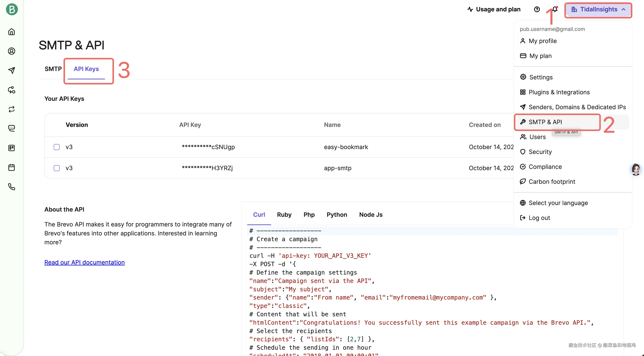This screenshot has width=644, height=356.
Task: Open the Contacts icon in sidebar
Action: 12,51
